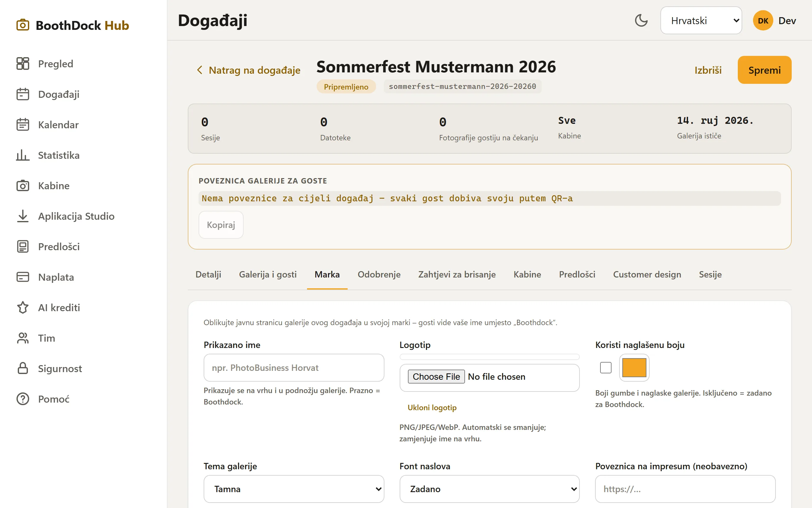
Task: Open Statistika via its bar chart icon
Action: 23,155
